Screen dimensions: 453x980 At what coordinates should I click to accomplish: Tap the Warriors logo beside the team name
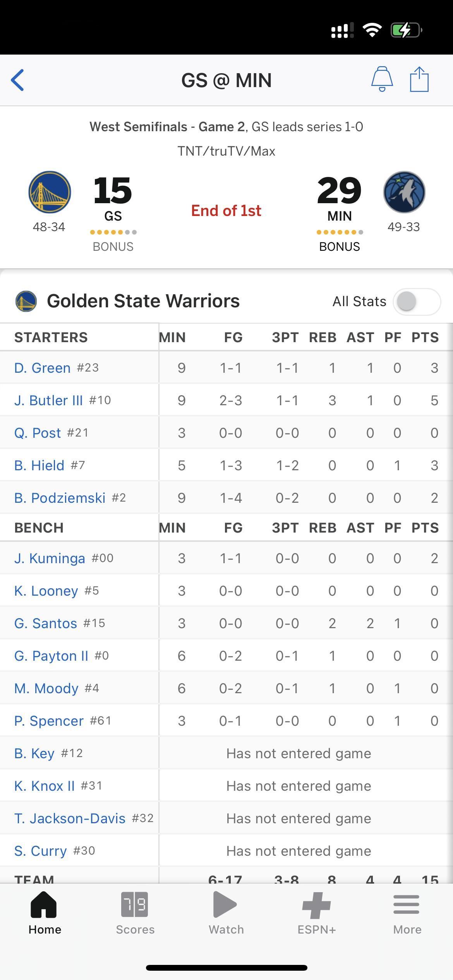pos(26,301)
